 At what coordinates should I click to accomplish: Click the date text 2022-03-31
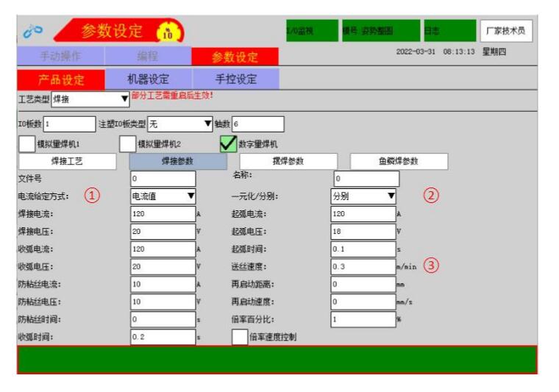[x=416, y=51]
